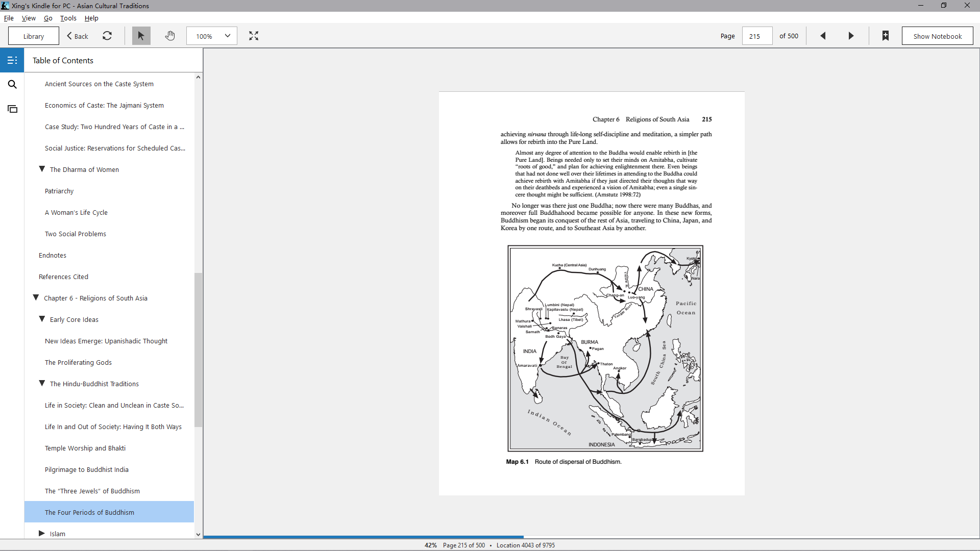Collapse Chapter 6 - Religions of South Asia
This screenshot has width=980, height=551.
[x=36, y=297]
